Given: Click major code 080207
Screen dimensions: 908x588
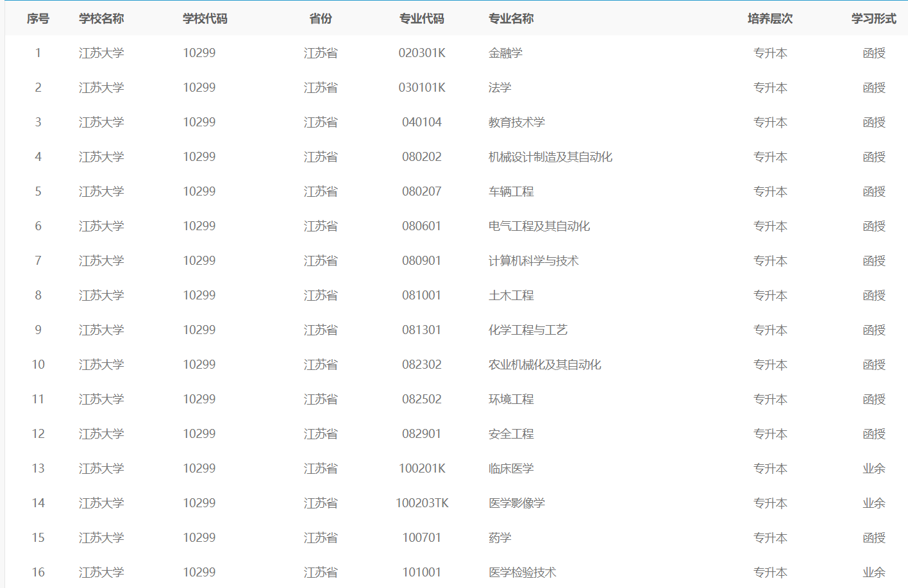Looking at the screenshot, I should 422,192.
